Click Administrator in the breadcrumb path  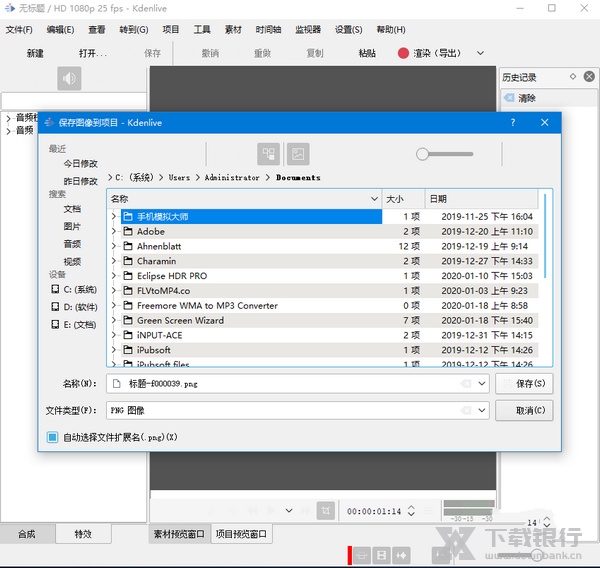232,178
